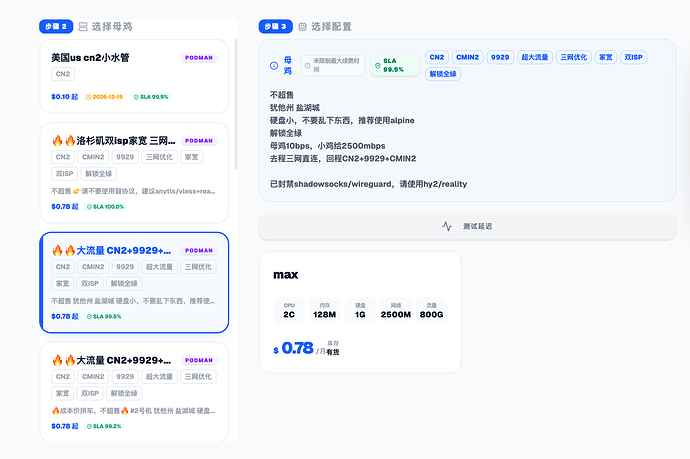Click the 步骤 3 step badge
Image resolution: width=690 pixels, height=459 pixels.
[275, 26]
